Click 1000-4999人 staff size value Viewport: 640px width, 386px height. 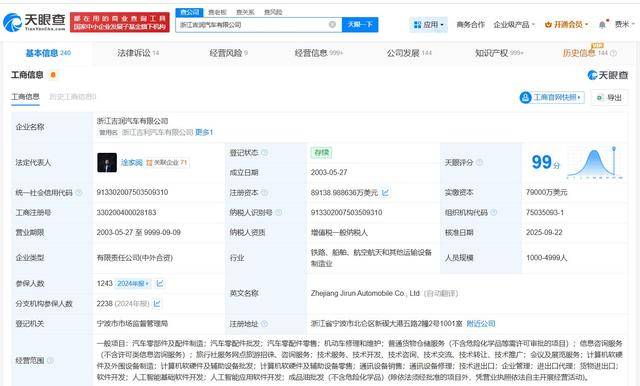click(547, 258)
